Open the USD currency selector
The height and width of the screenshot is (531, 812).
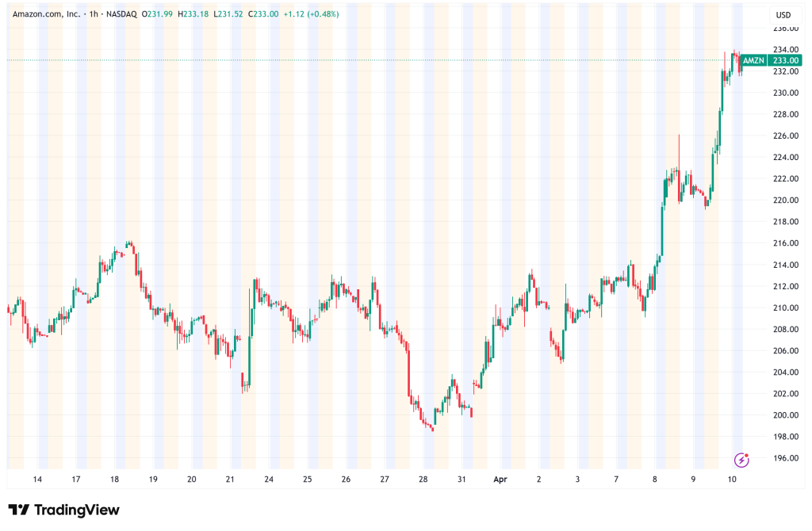(x=783, y=15)
